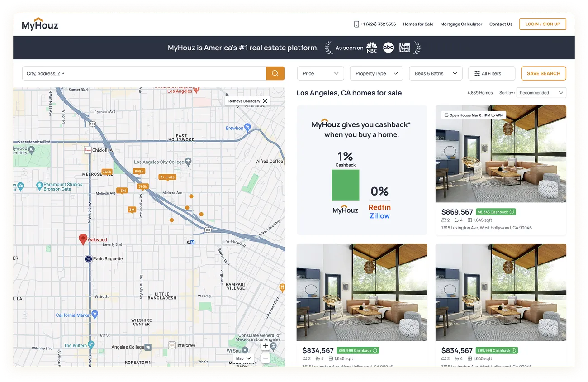Image resolution: width=588 pixels, height=382 pixels.
Task: Click the 1.5M map price marker
Action: pyautogui.click(x=122, y=191)
